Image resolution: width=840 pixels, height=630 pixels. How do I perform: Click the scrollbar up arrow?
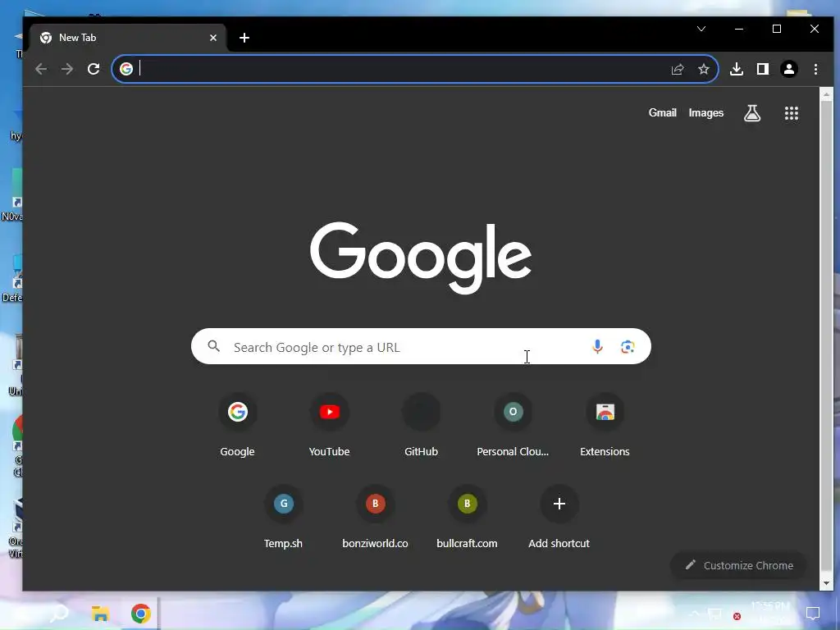tap(826, 95)
